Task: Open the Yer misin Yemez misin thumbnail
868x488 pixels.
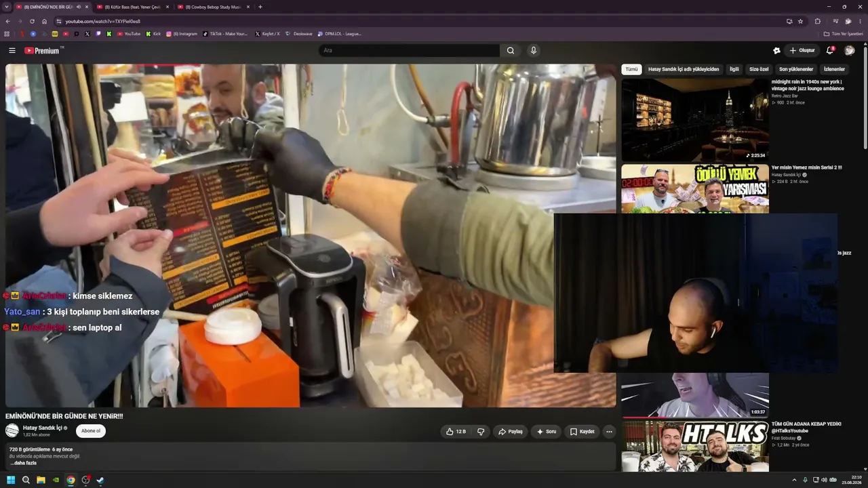Action: (x=695, y=188)
